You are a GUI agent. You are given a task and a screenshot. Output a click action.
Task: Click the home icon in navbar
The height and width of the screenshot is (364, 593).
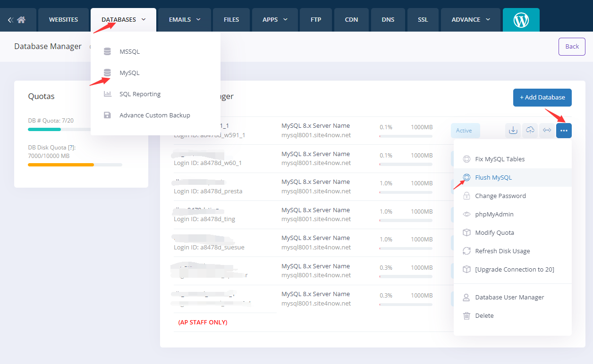(x=21, y=20)
